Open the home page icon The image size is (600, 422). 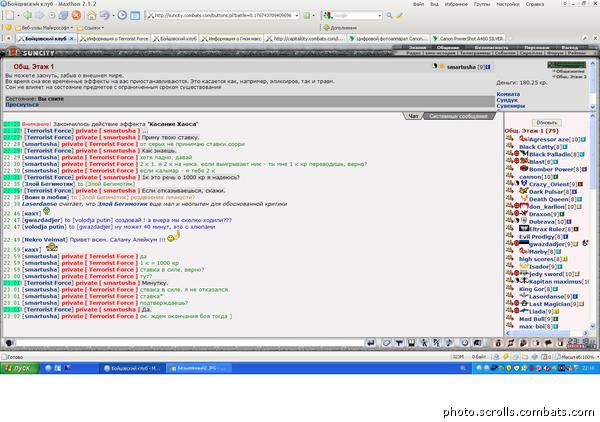pyautogui.click(x=91, y=15)
